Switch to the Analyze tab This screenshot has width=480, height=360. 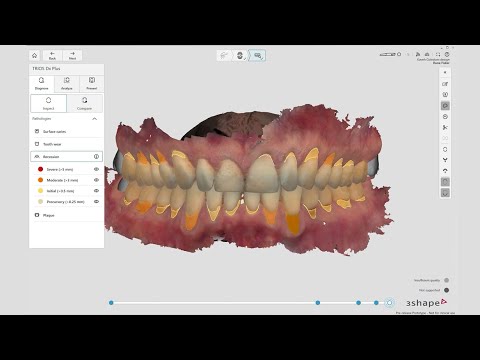(x=67, y=83)
